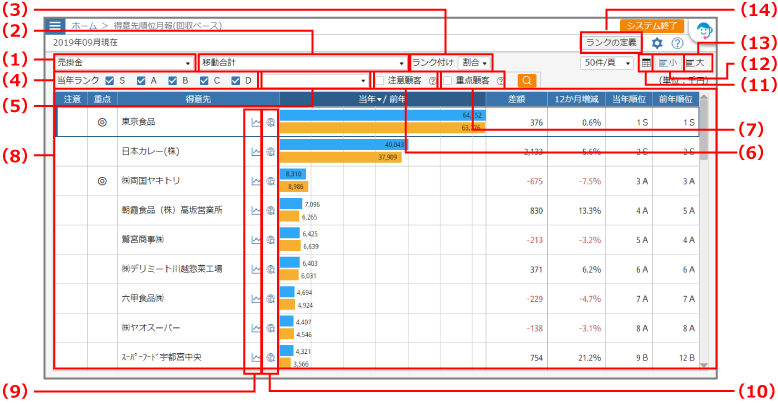
Task: Click the blue 8,310 bar for ㈱両国ヤキトリ
Action: 293,174
